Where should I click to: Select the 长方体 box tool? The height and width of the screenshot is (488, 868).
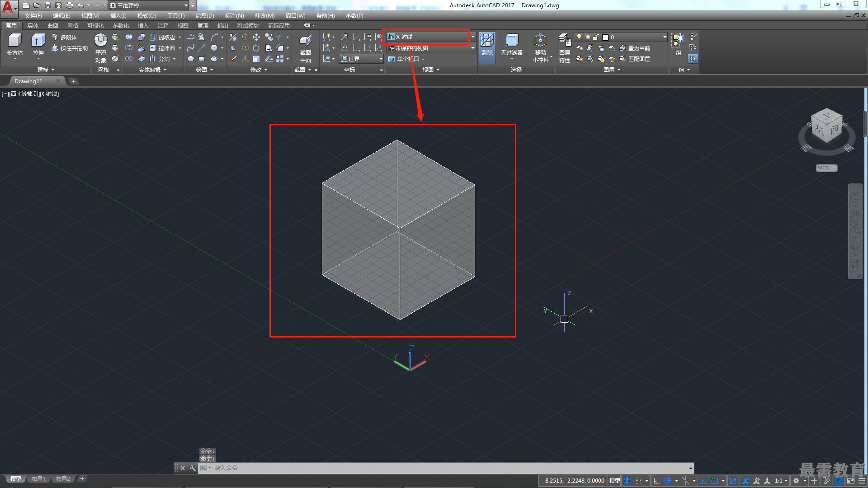pos(15,45)
